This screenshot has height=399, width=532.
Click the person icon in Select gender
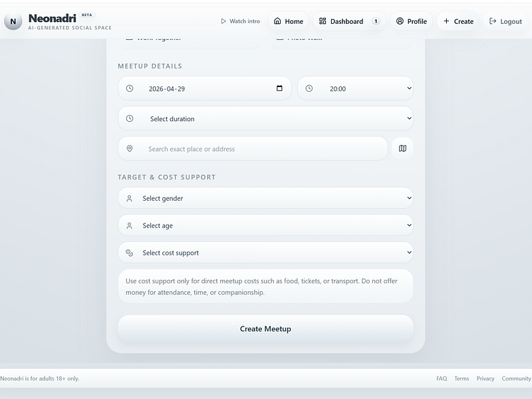tap(129, 198)
